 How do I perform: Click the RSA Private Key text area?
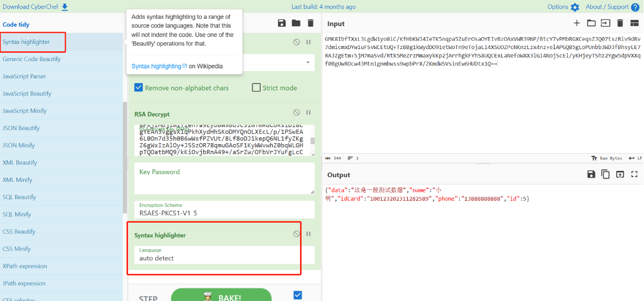(222, 140)
